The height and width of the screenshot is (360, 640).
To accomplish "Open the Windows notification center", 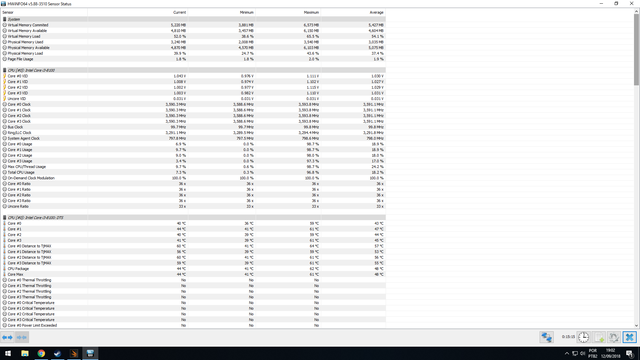I will [x=630, y=353].
